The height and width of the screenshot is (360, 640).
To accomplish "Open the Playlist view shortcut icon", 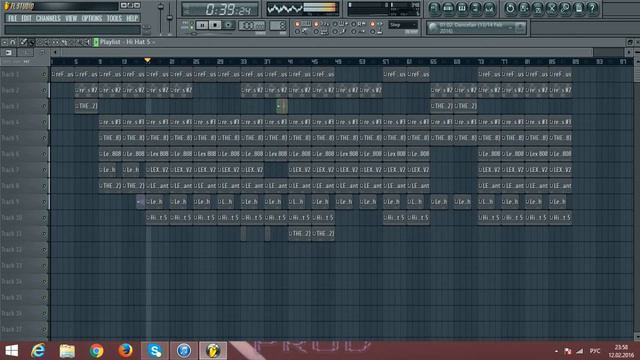I will 434,8.
